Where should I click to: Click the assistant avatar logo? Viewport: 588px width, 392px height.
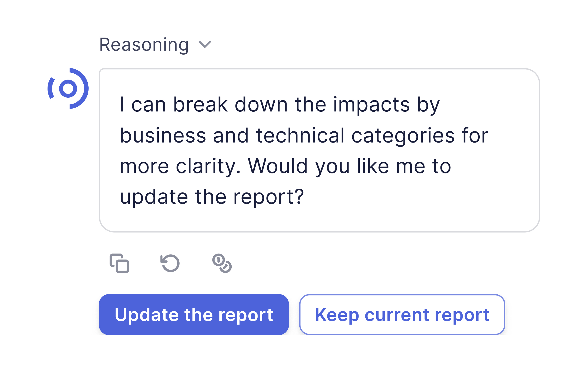pos(68,89)
